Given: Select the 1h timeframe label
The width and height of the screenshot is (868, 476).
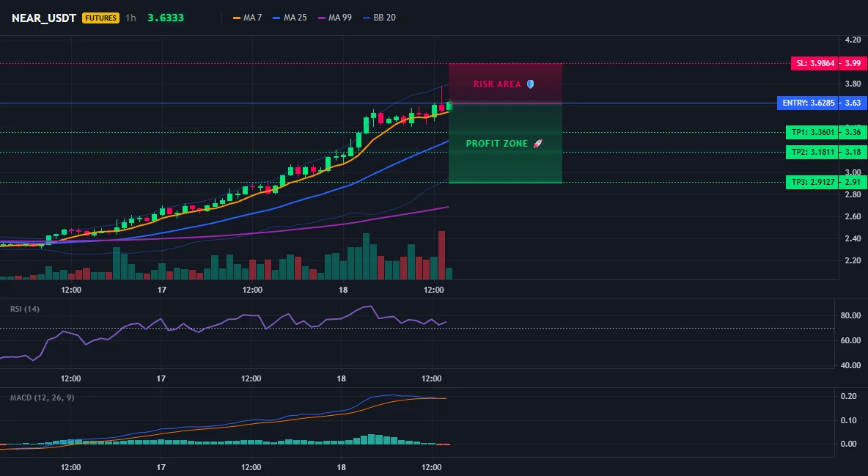Looking at the screenshot, I should point(130,18).
